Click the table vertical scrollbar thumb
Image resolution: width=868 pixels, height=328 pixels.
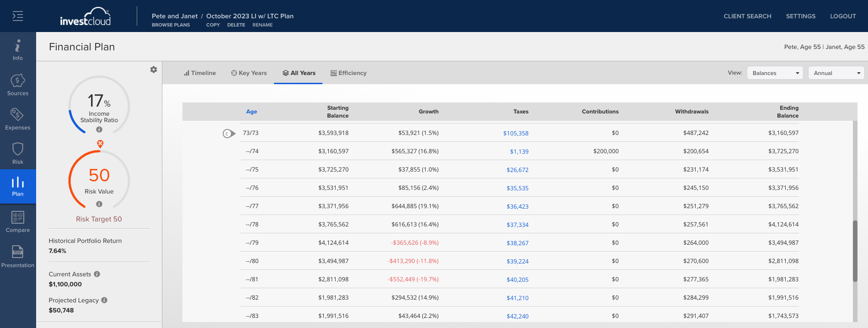855,251
